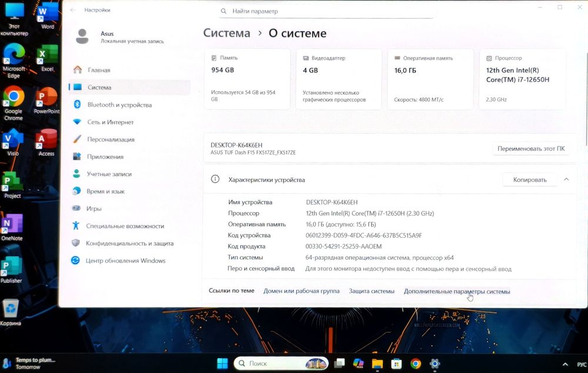Click Settings gear icon in taskbar

coord(435,363)
